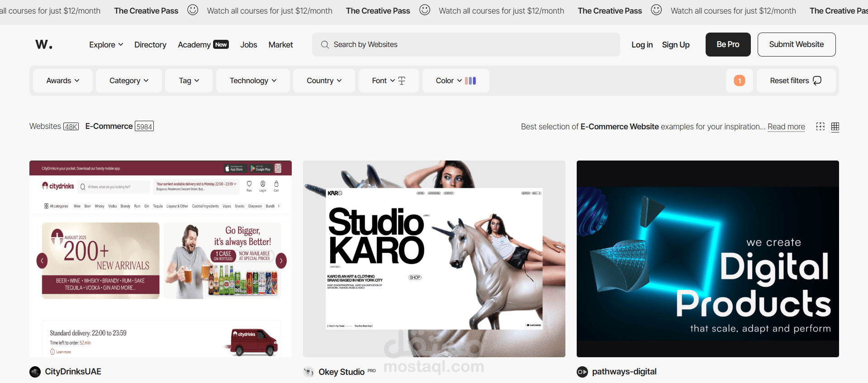
Task: Open the CityDrinksUAE website thumbnail
Action: tap(161, 259)
